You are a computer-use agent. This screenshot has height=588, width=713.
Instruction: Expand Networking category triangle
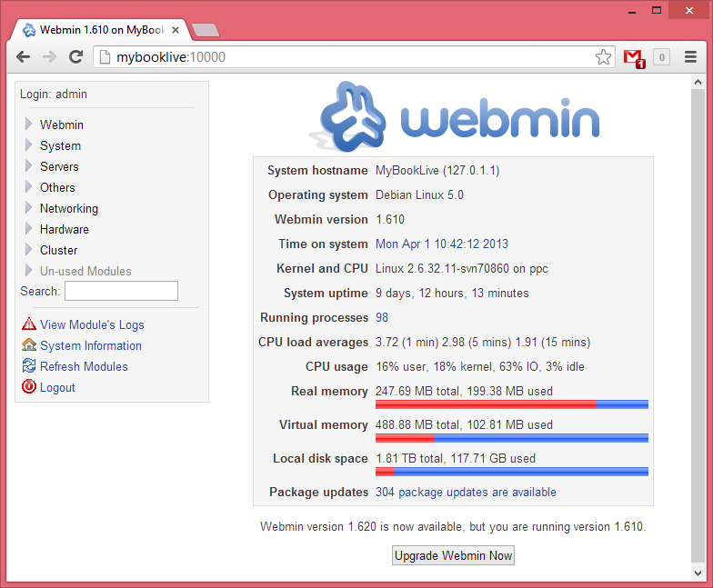click(29, 207)
